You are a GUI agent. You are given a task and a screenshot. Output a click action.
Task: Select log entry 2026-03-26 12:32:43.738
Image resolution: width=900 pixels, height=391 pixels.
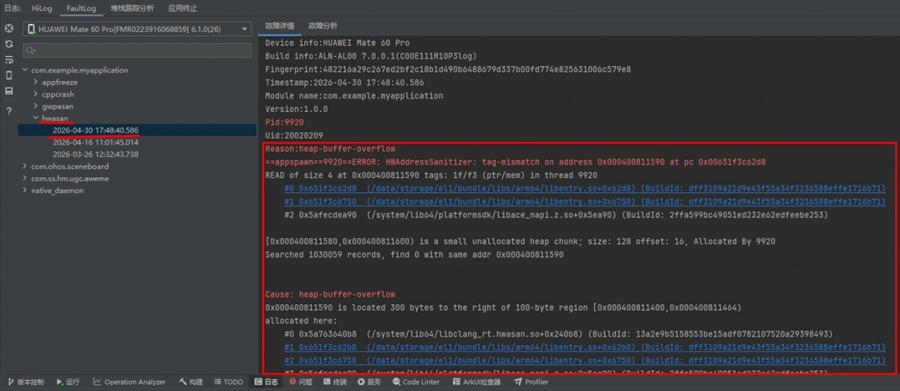tap(95, 154)
